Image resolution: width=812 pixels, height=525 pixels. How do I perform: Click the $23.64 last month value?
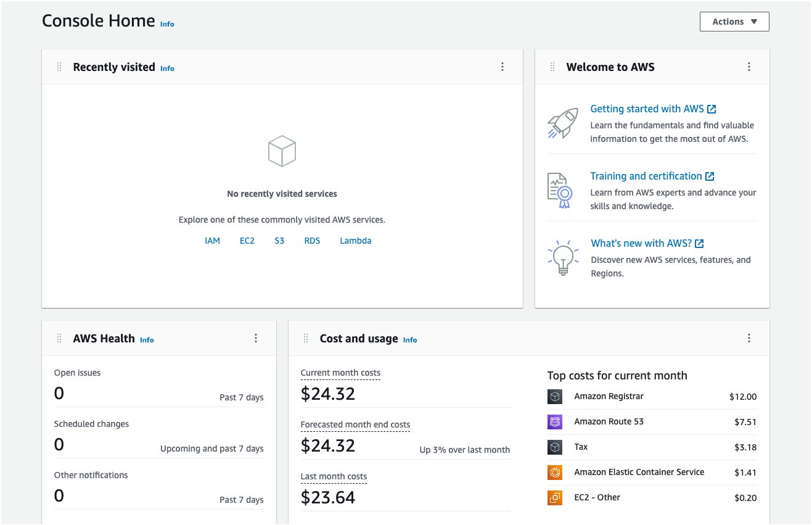[328, 497]
